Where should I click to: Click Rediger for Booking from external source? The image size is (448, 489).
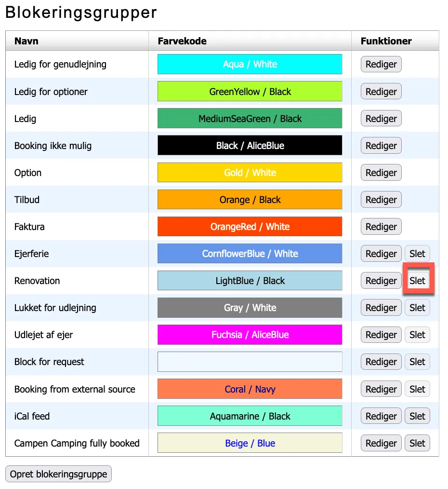(381, 389)
